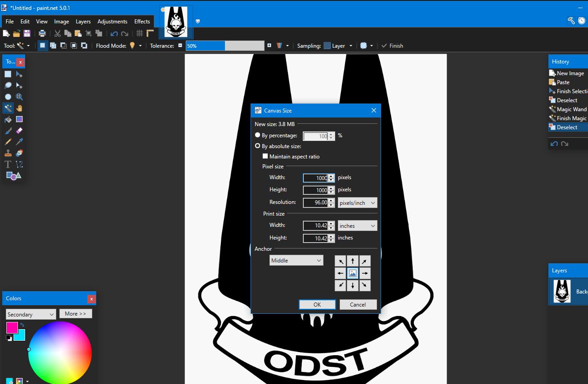This screenshot has height=384, width=588.
Task: Select the Rectangle Select tool
Action: click(8, 74)
